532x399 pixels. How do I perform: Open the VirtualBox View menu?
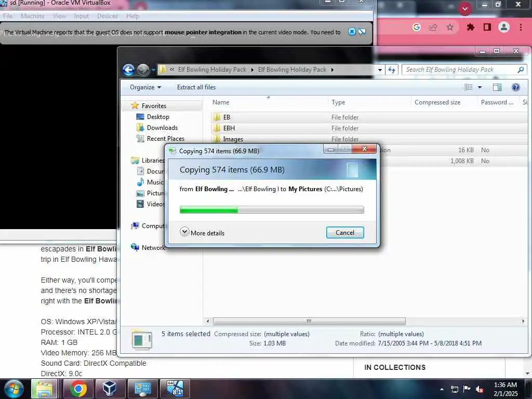click(59, 16)
